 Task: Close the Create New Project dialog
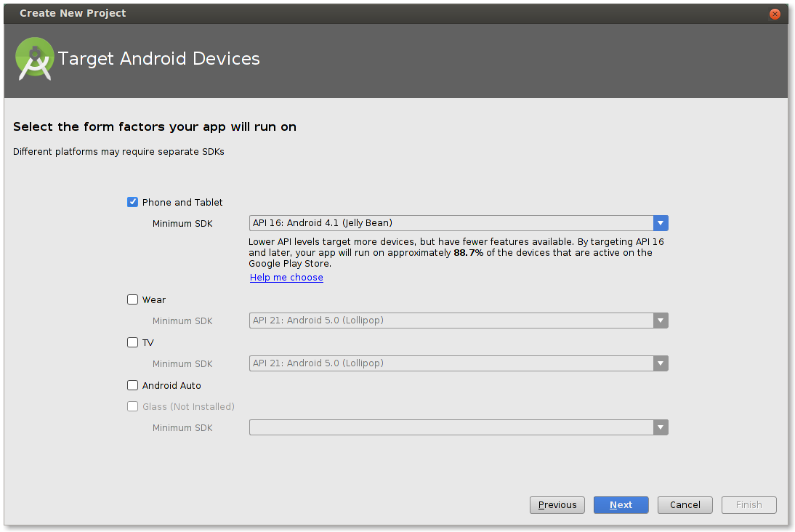point(774,14)
